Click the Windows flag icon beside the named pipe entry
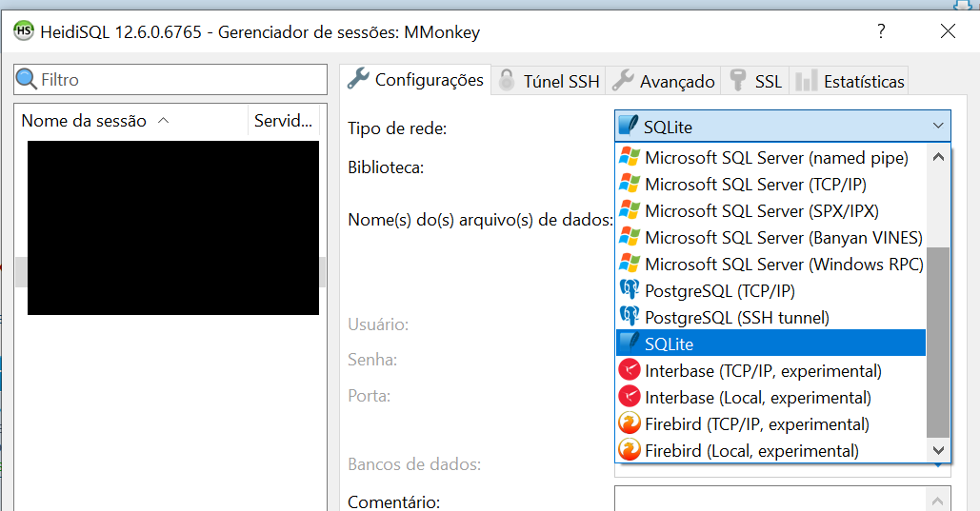 tap(630, 157)
